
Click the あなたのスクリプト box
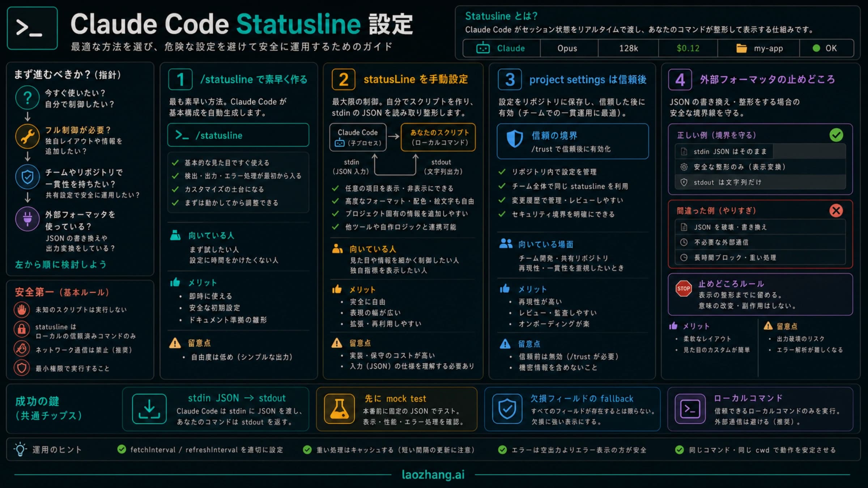[438, 137]
